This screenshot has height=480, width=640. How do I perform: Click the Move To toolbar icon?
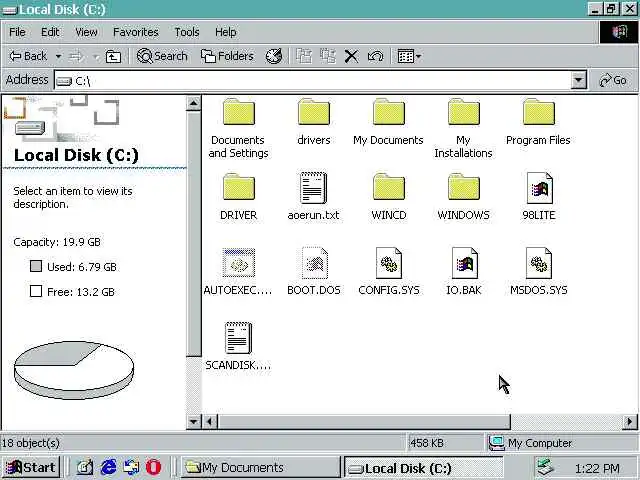(304, 56)
